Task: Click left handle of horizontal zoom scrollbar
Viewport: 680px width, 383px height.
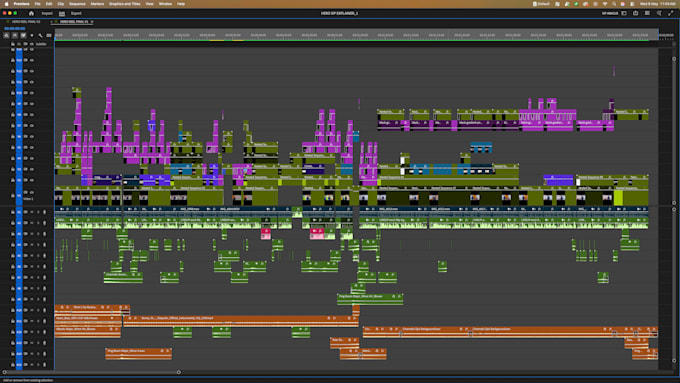Action: point(4,372)
